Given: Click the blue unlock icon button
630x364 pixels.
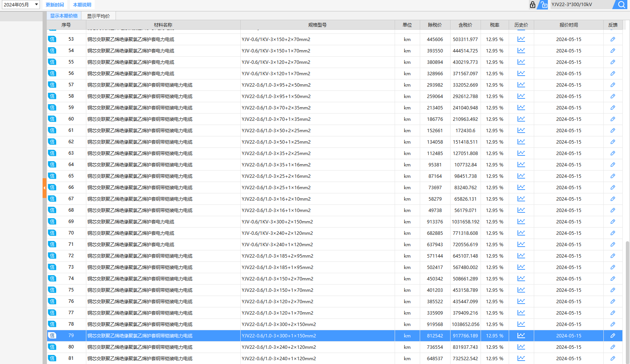Looking at the screenshot, I should point(543,5).
